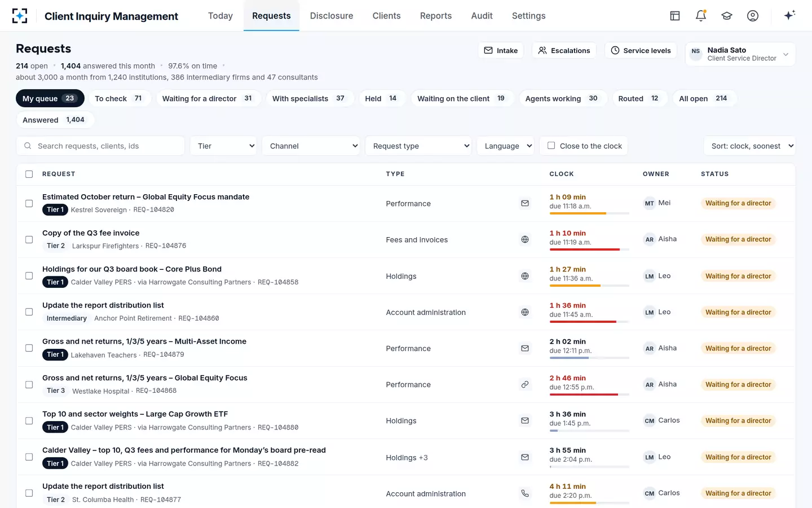Toggle the select-all requests checkbox

pyautogui.click(x=29, y=174)
